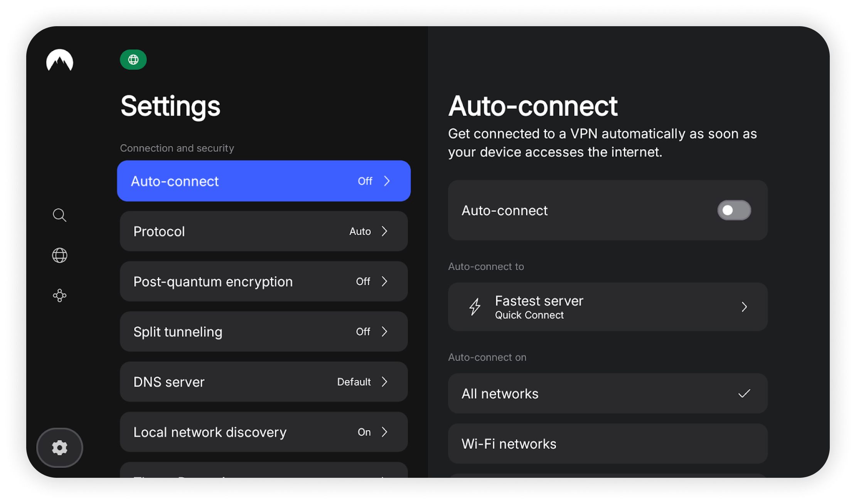The image size is (856, 504).
Task: Click the Quick Connect subtitle text
Action: (x=529, y=315)
